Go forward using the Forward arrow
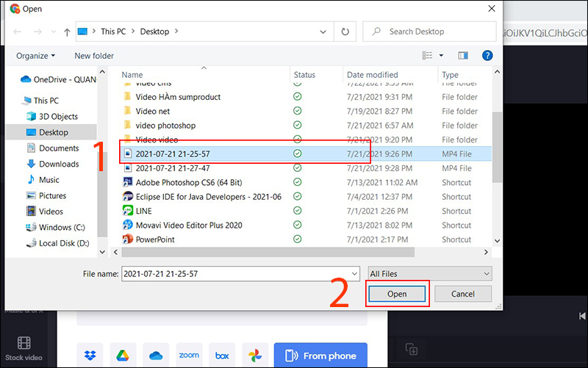The height and width of the screenshot is (368, 588). click(x=37, y=32)
